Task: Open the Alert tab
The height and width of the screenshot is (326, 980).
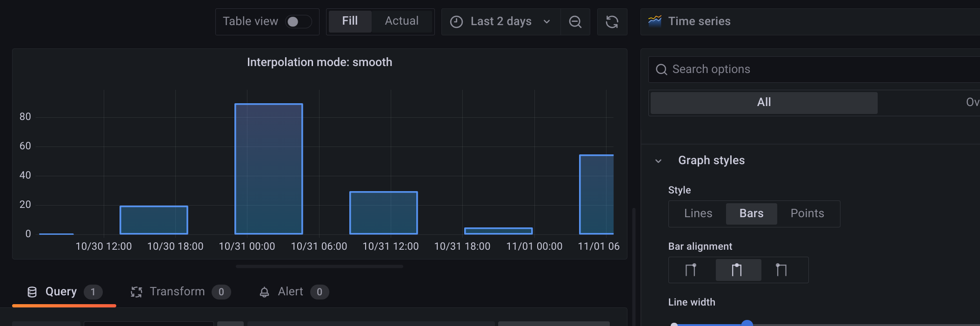Action: pyautogui.click(x=294, y=292)
